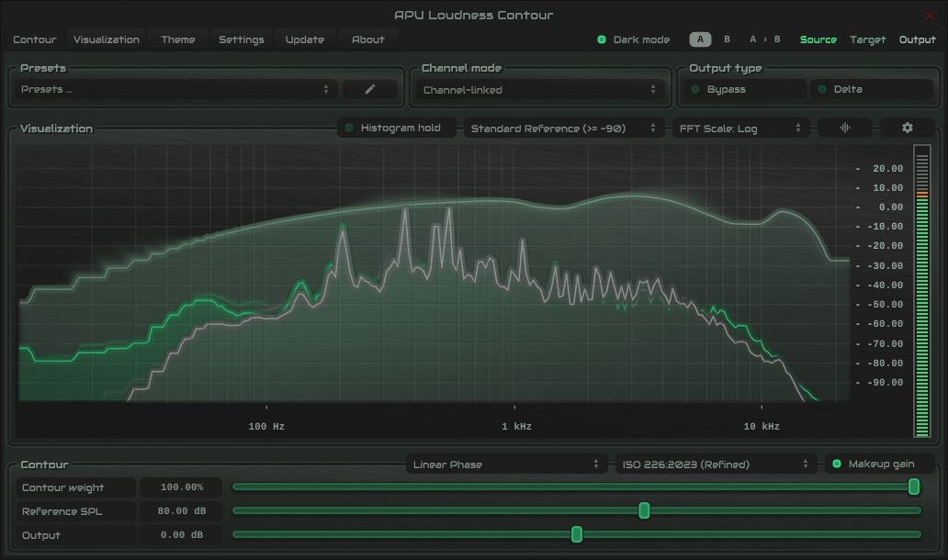Screen dimensions: 948x560
Task: Click the 10 kHz axis label
Action: [762, 427]
